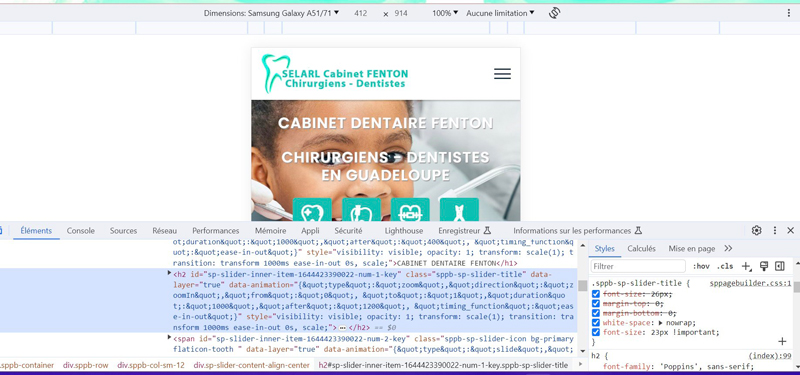Switch to the Calculés tab
The width and height of the screenshot is (800, 375).
pos(641,249)
